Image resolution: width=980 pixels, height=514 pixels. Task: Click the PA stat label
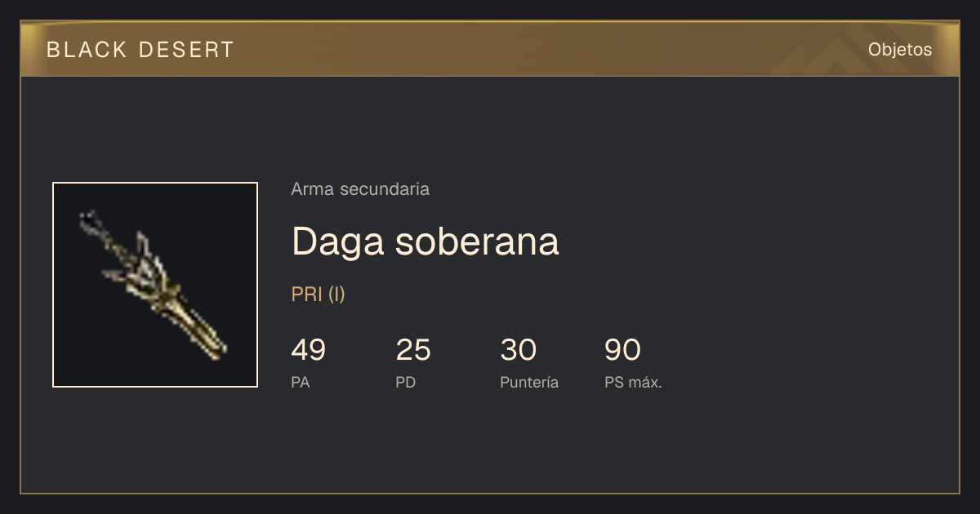click(x=301, y=383)
